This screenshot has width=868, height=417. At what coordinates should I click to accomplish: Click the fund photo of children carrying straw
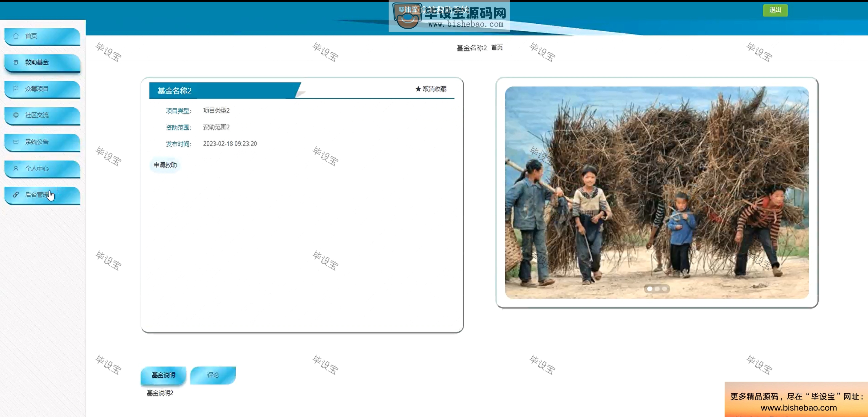click(657, 192)
